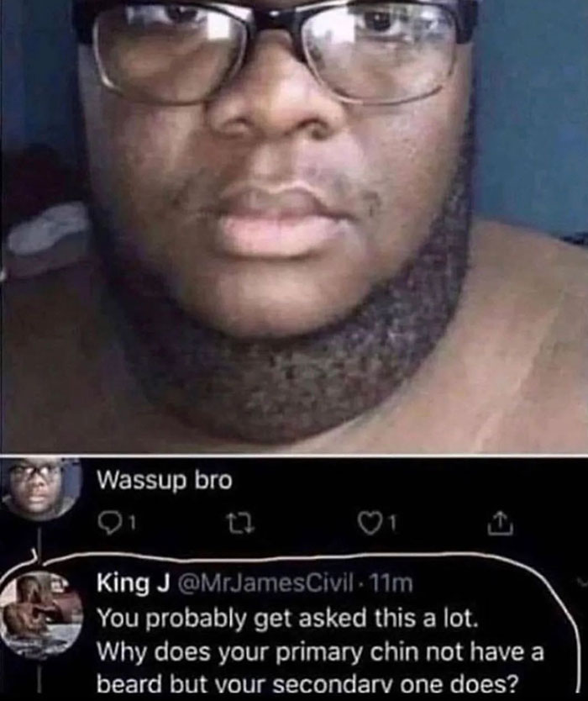Open King J's reply about the chin
588x701 pixels.
[x=320, y=651]
